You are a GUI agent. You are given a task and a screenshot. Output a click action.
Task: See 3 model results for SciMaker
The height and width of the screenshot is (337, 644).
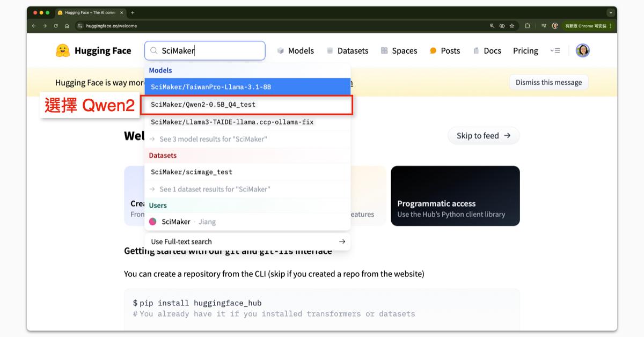(247, 139)
